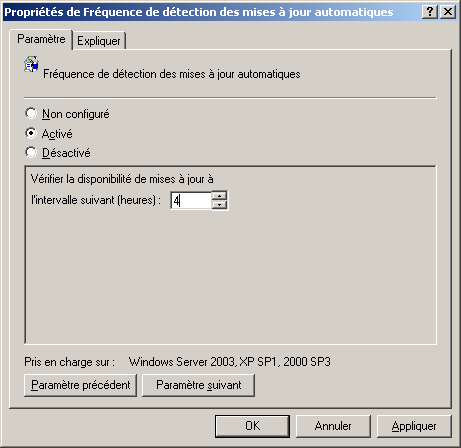Click the policy setting icon beside title
This screenshot has width=461, height=448.
(31, 64)
